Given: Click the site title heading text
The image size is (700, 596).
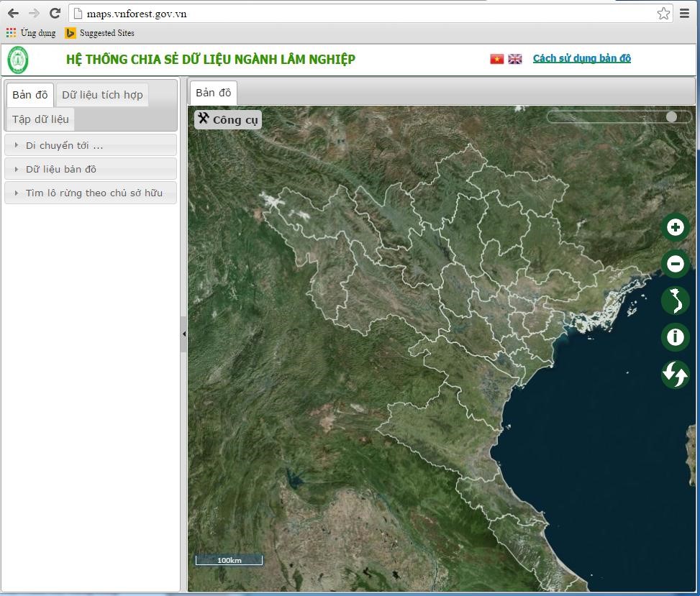Looking at the screenshot, I should pyautogui.click(x=211, y=60).
